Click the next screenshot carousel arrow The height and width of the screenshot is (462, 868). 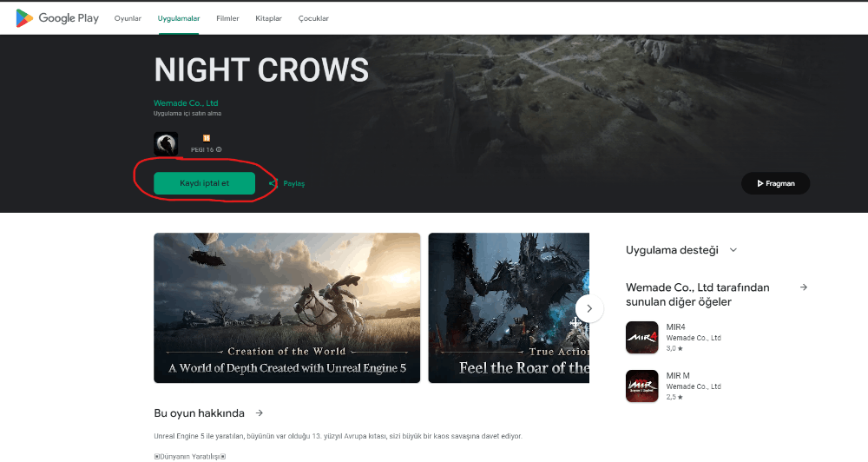589,308
